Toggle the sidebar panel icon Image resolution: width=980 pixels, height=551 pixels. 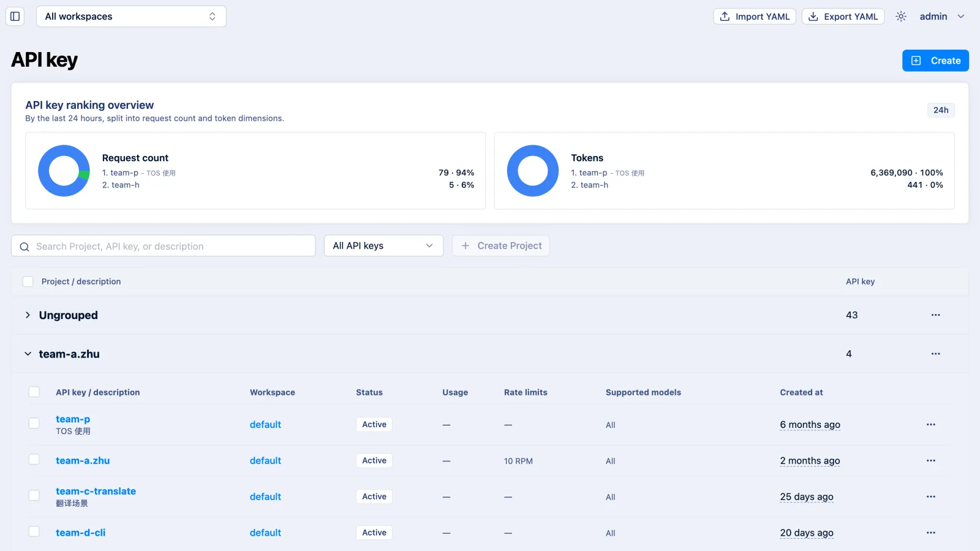15,17
